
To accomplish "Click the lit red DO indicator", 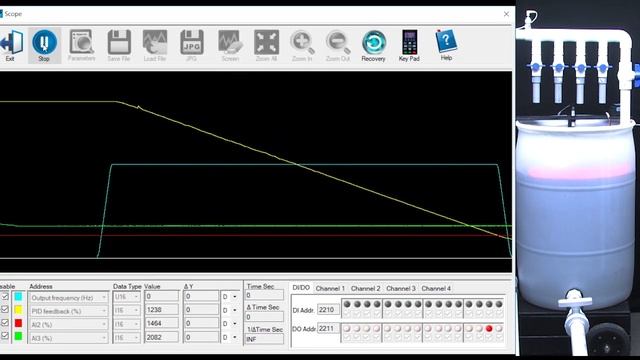I will (x=489, y=328).
